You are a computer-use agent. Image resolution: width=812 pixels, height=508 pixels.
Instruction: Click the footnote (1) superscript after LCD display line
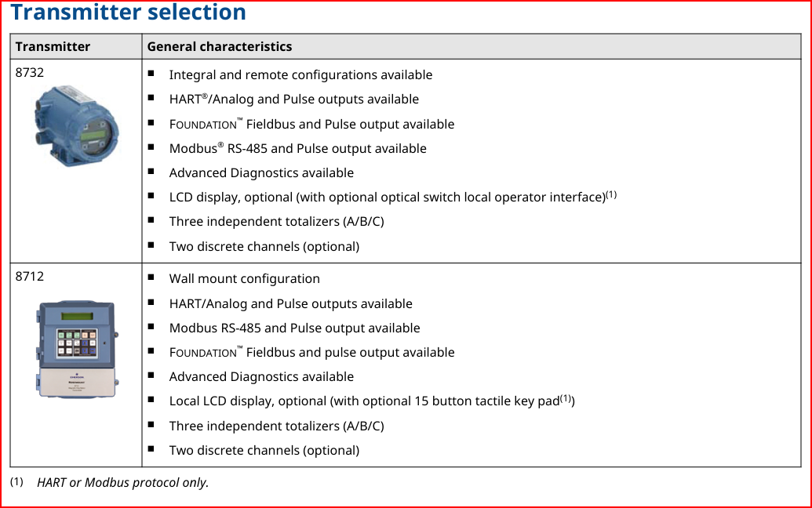coord(611,194)
